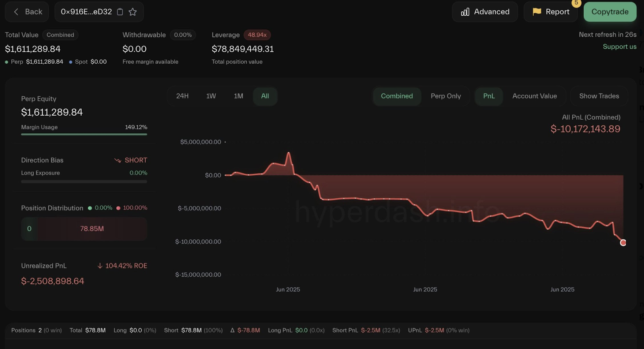Click the 78.85M short distribution bar
644x349 pixels.
coord(92,229)
